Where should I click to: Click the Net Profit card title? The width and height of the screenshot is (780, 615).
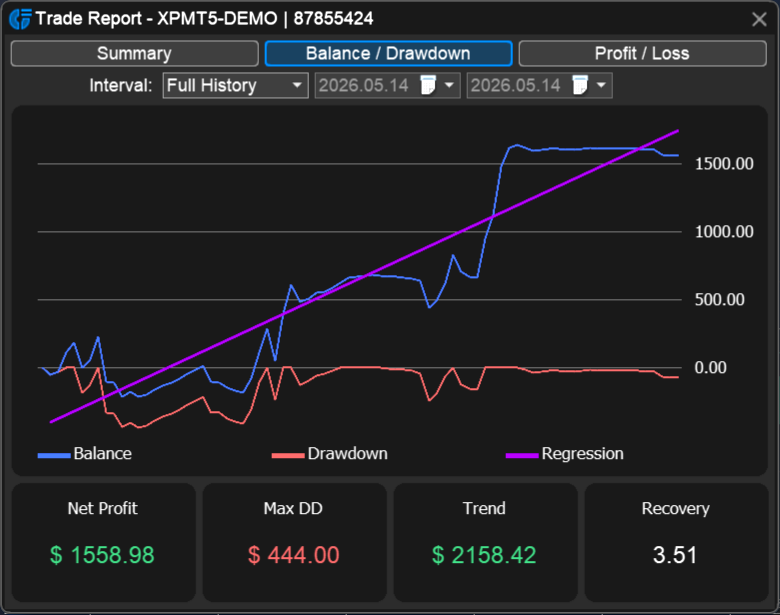[x=102, y=509]
